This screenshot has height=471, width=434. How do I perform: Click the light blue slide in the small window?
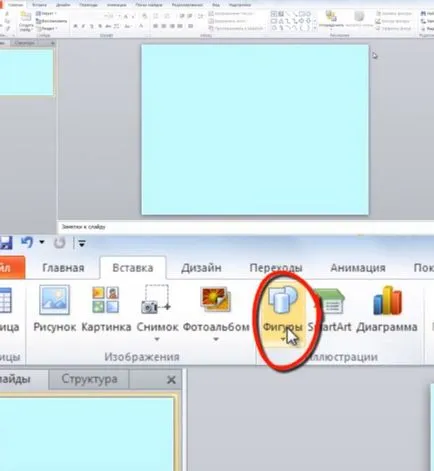255,130
